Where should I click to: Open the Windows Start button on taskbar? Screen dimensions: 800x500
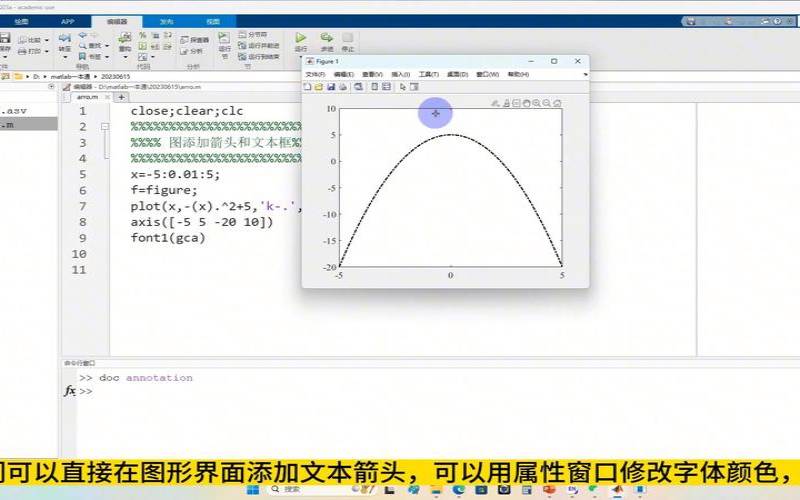pos(253,490)
